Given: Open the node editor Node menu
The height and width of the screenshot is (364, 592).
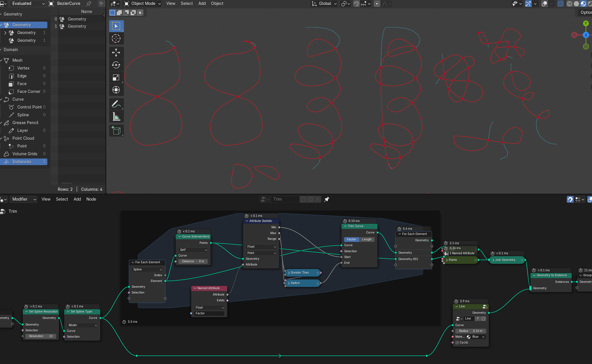Looking at the screenshot, I should [x=91, y=199].
